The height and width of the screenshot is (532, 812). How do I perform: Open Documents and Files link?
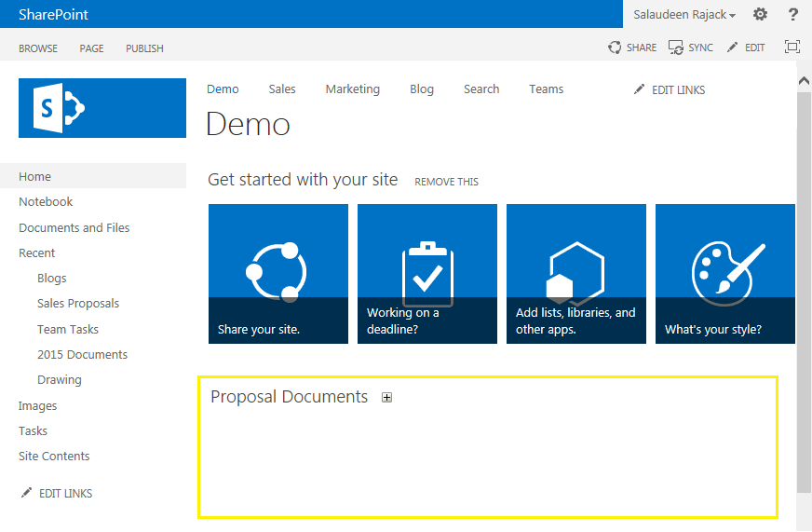click(74, 228)
